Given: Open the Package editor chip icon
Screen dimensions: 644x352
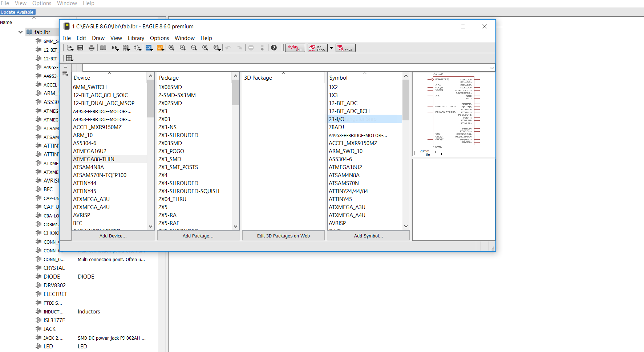Looking at the screenshot, I should 126,48.
